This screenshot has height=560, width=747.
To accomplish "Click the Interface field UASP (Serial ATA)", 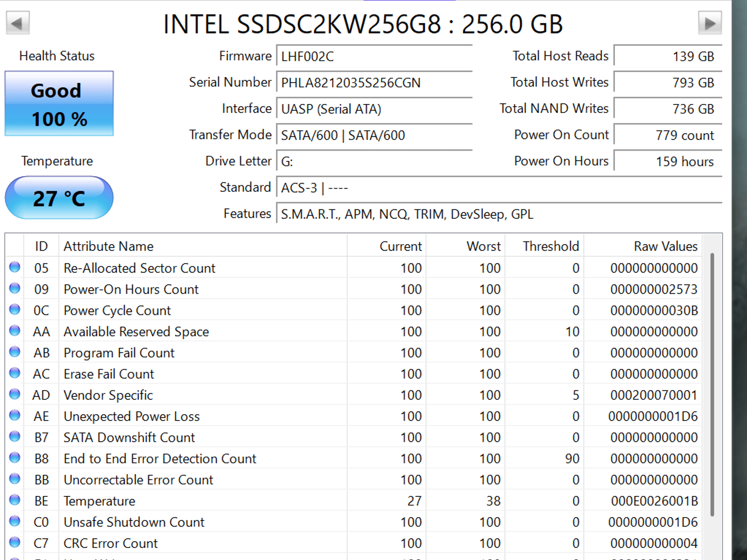I will [374, 109].
